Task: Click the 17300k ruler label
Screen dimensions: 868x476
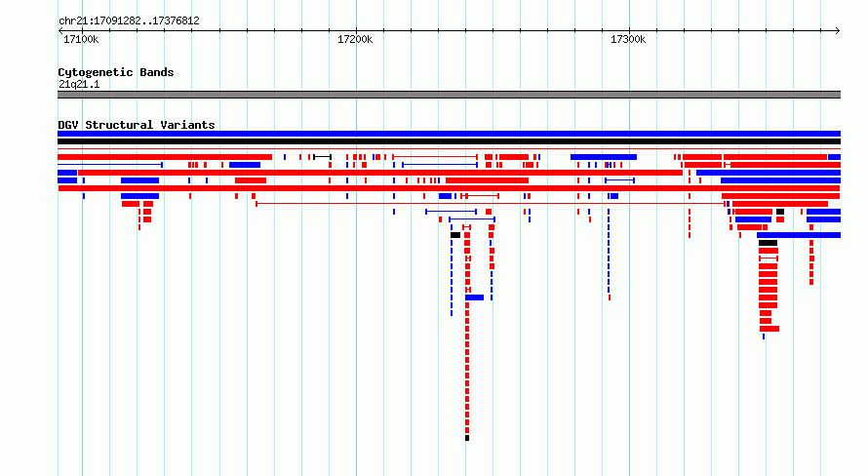Action: (628, 39)
